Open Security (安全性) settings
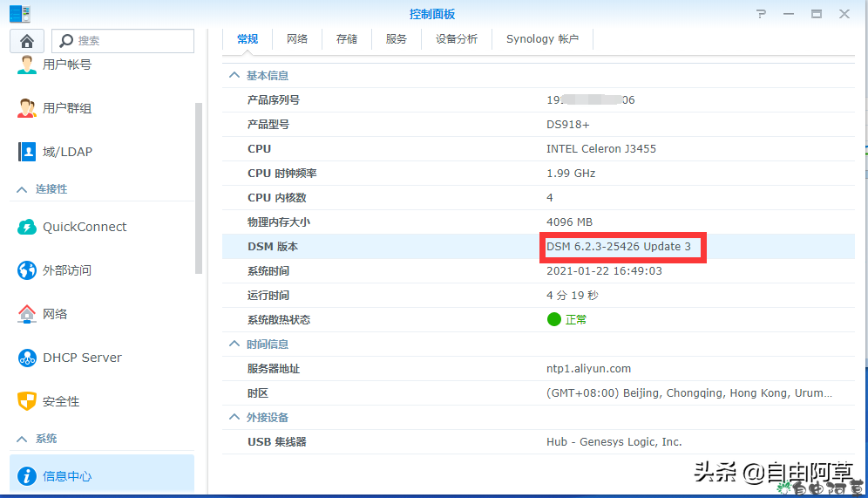The height and width of the screenshot is (498, 868). (60, 401)
